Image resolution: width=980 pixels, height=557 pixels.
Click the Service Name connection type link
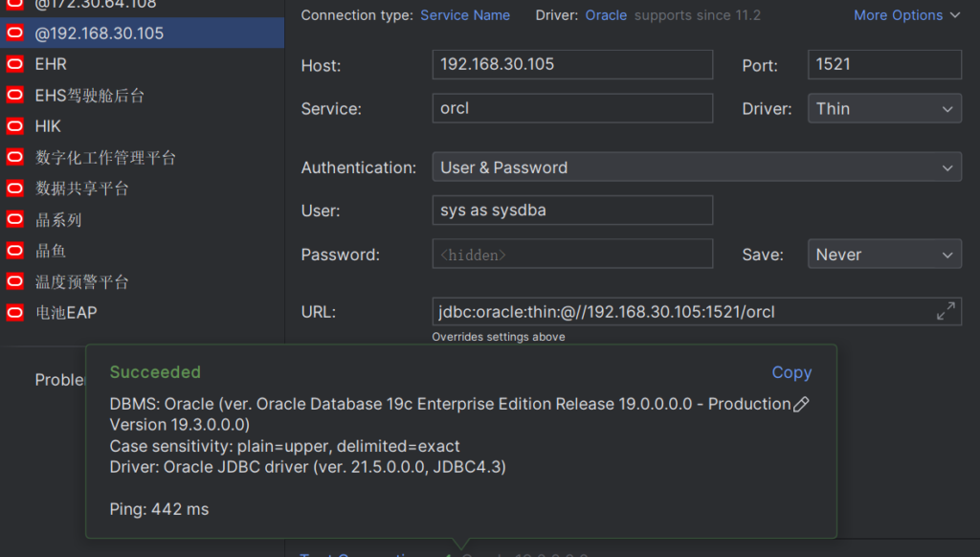pos(465,15)
